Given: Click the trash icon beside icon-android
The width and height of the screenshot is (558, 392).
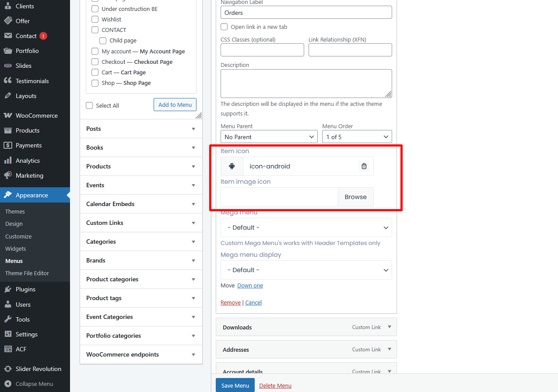Looking at the screenshot, I should point(364,166).
